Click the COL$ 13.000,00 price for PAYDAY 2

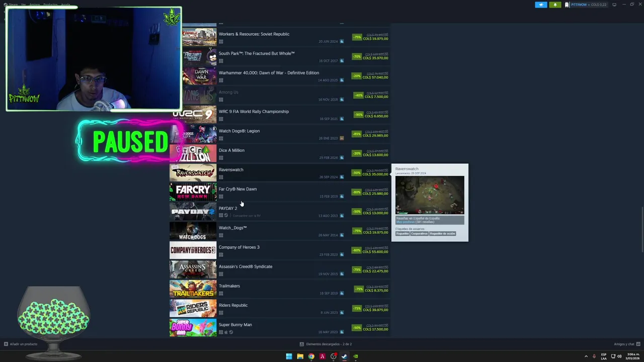coord(375,213)
